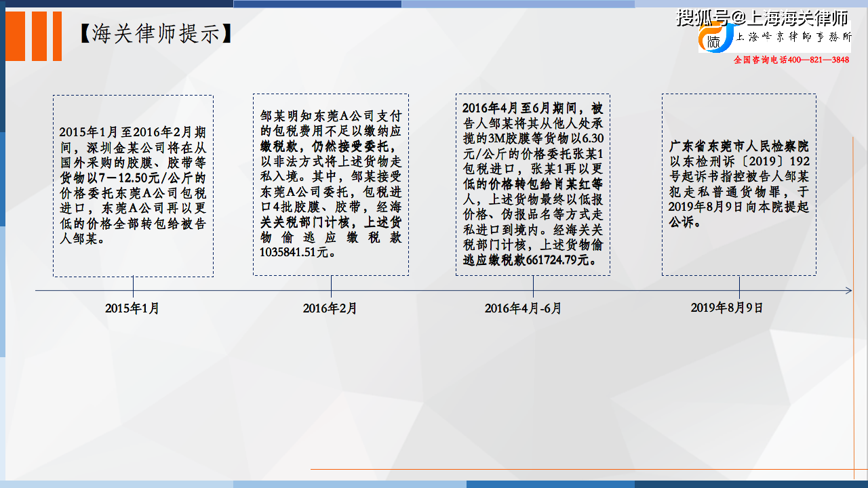Click the 【海关律师提示】 slide title
The height and width of the screenshot is (488, 868).
(x=155, y=33)
